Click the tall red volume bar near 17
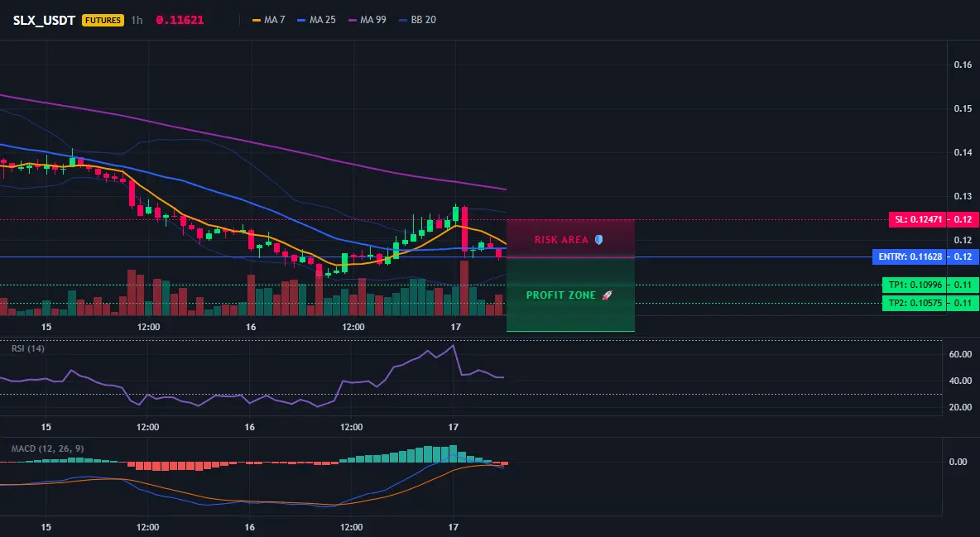Screen dimensions: 980x537 pyautogui.click(x=464, y=288)
